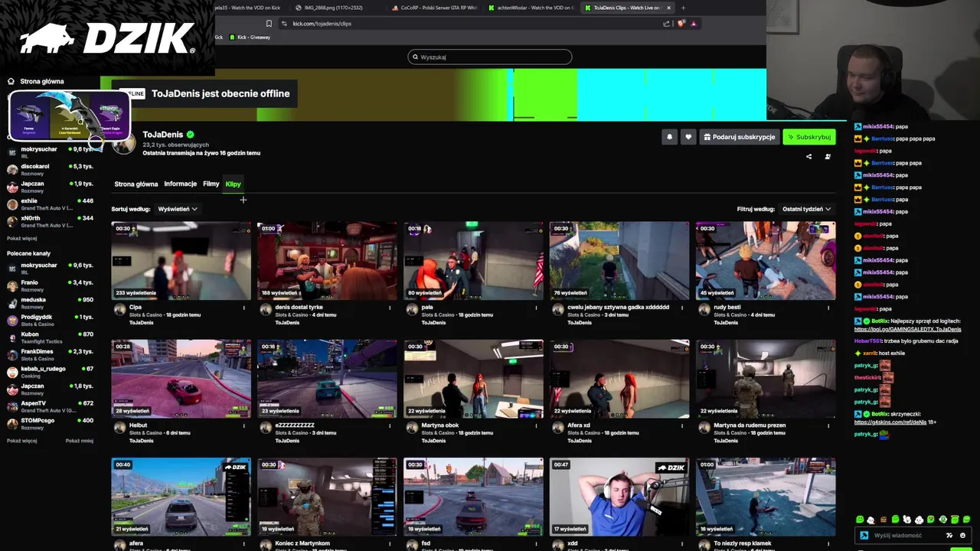Click the home icon beside Strona główna
This screenshot has height=551, width=980.
click(11, 81)
